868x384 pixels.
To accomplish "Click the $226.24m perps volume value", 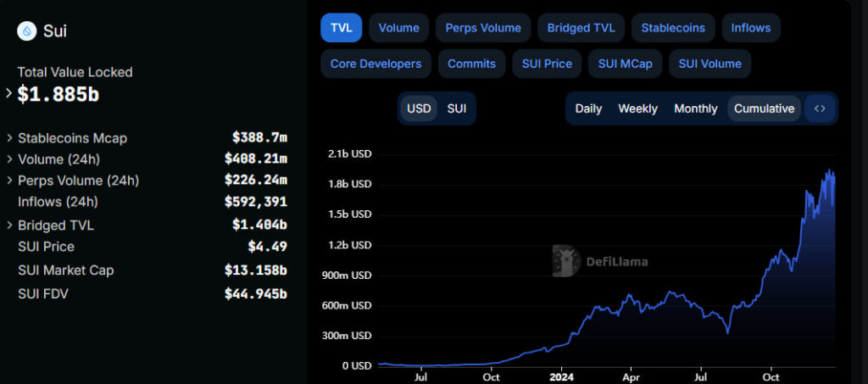I will pos(256,181).
